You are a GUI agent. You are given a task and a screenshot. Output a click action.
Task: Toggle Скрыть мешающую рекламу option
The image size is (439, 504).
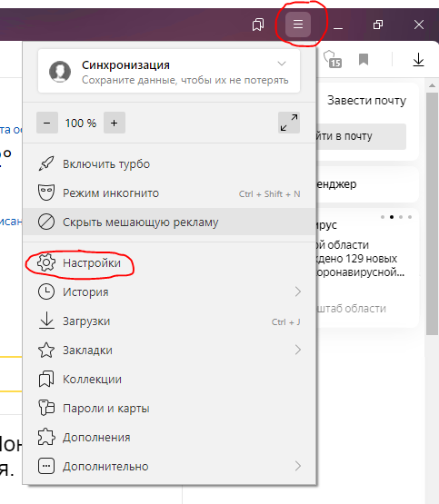tap(169, 222)
